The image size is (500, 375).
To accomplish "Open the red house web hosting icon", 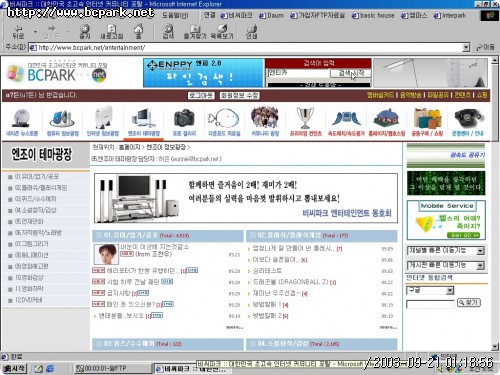I will point(387,122).
